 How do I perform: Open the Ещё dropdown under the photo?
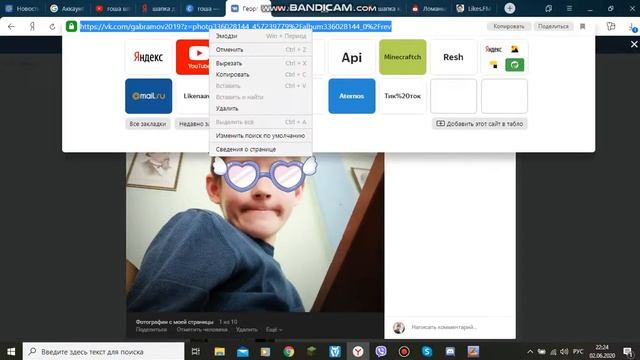(274, 329)
